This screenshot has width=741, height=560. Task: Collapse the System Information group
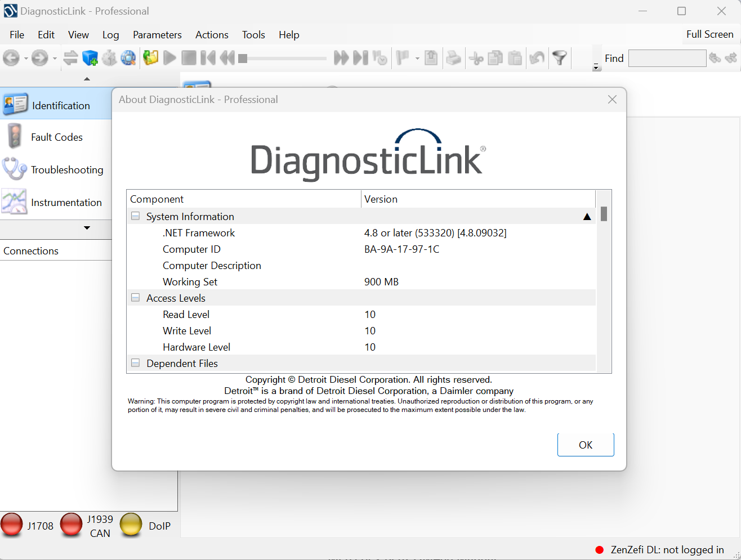(135, 216)
